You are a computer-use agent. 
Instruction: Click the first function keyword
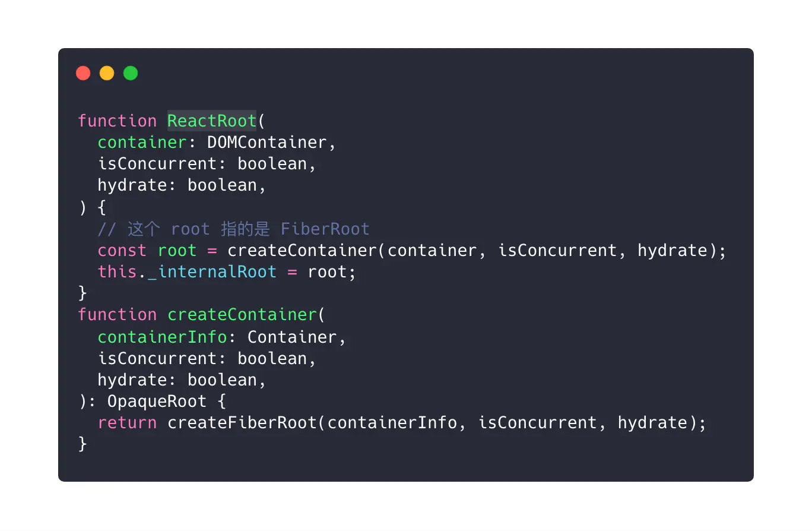coord(118,121)
